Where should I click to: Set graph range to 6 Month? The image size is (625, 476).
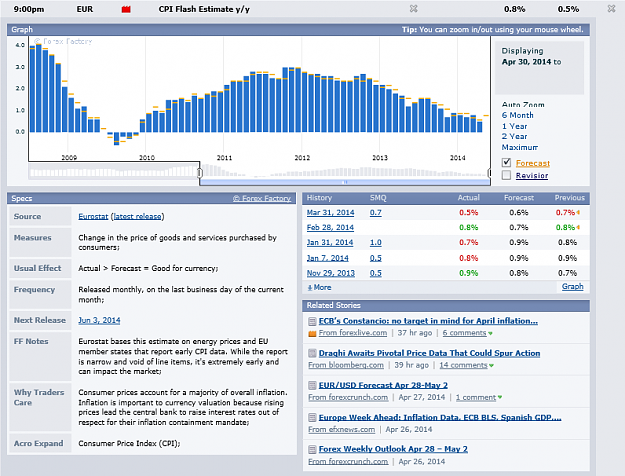(x=517, y=115)
